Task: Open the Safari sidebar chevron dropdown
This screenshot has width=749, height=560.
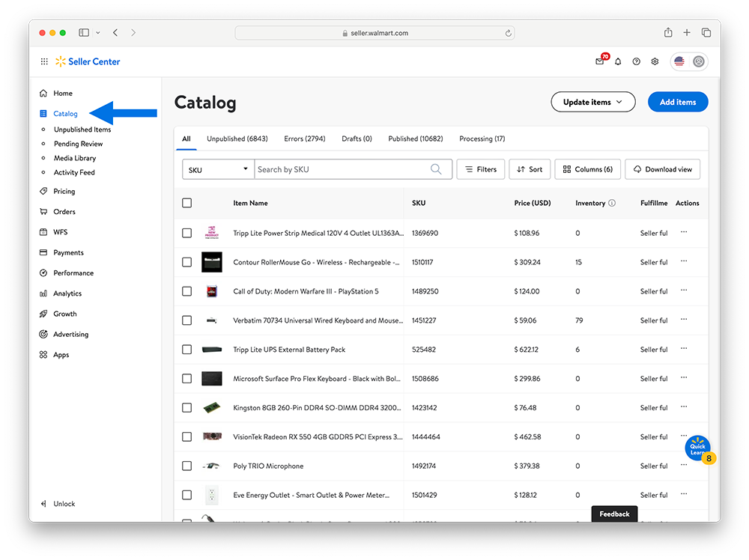Action: point(98,32)
